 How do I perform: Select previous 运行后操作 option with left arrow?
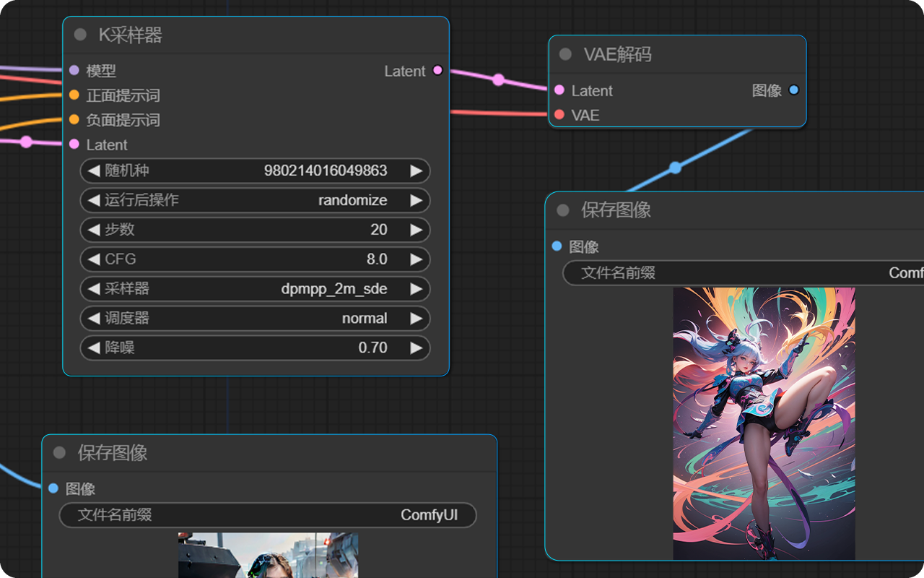[x=93, y=200]
